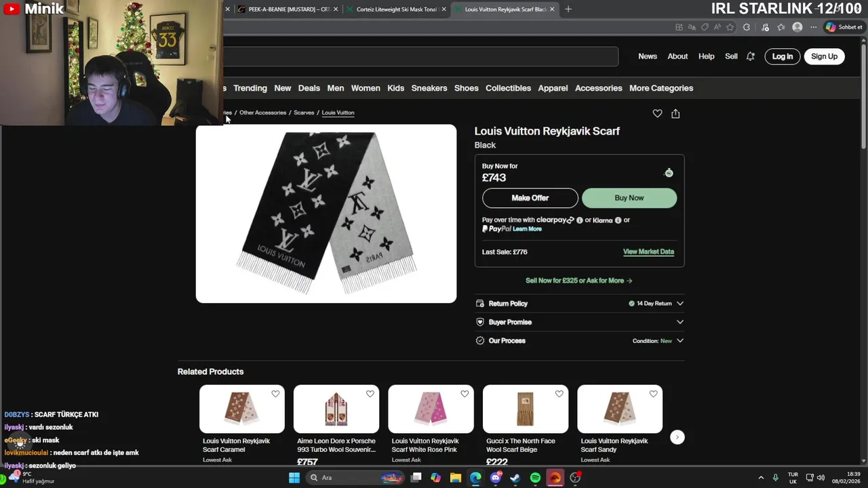The image size is (868, 488).
Task: Open browser media control icon
Action: pos(766,27)
